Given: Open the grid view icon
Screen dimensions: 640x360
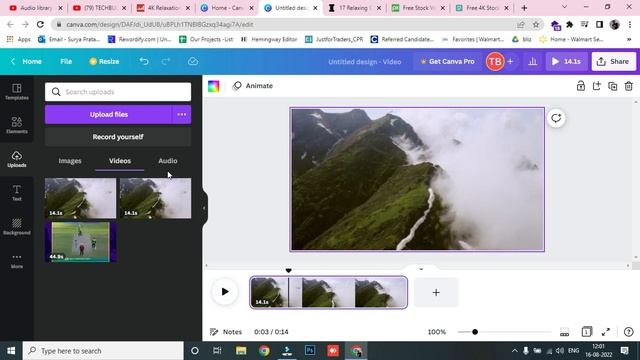Looking at the screenshot, I should (564, 332).
